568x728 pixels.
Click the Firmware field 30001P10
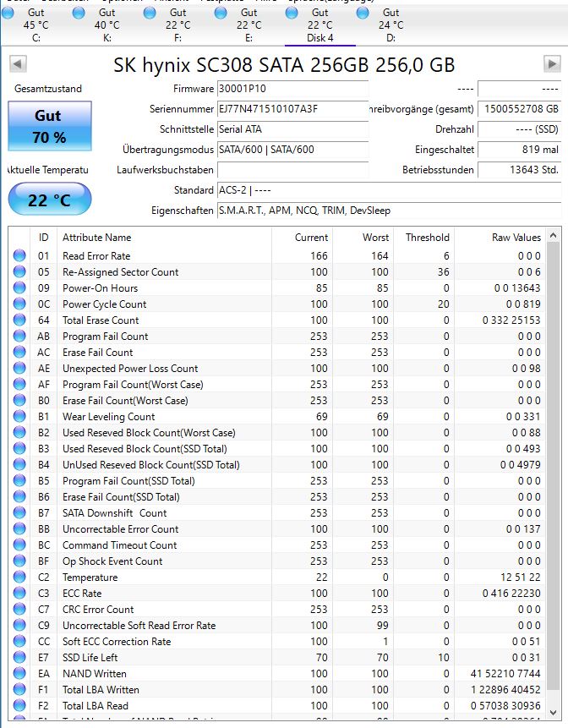tap(292, 89)
